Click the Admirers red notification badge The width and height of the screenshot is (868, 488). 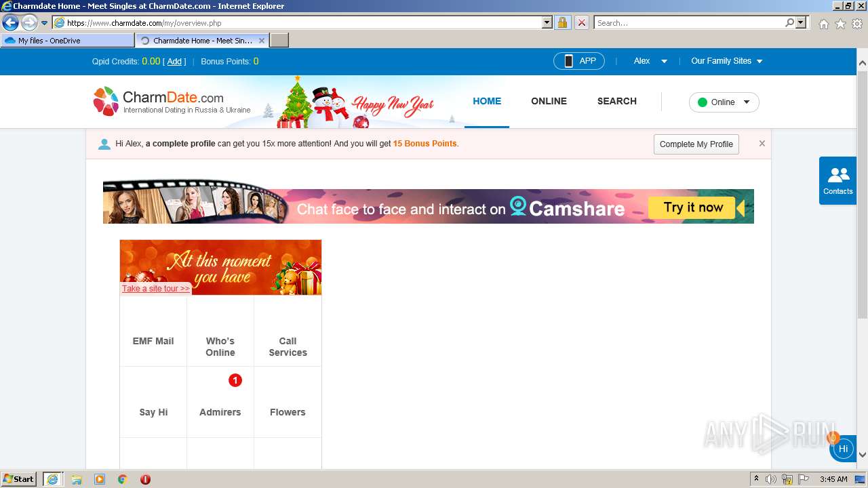[x=235, y=380]
